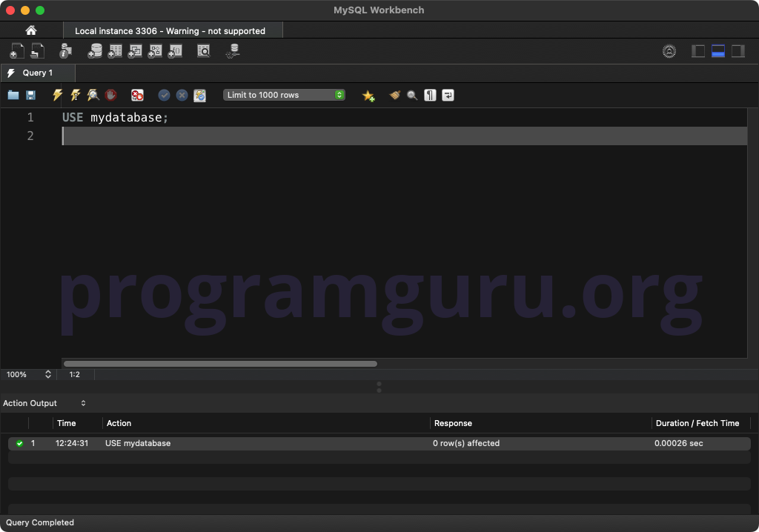Commit the current transaction
759x532 pixels.
click(x=164, y=95)
